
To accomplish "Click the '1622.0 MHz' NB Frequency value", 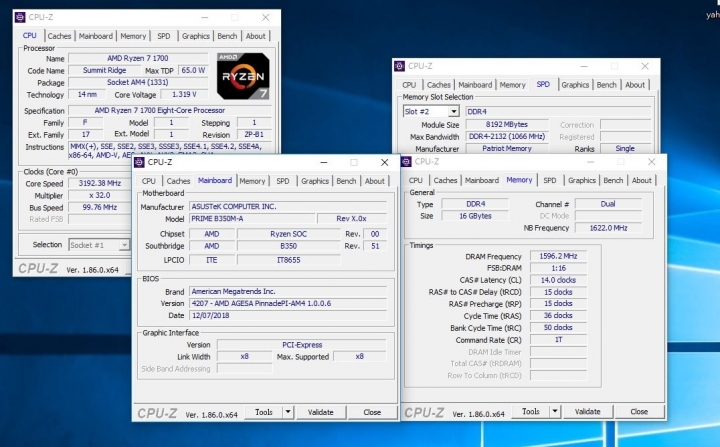I will point(608,228).
